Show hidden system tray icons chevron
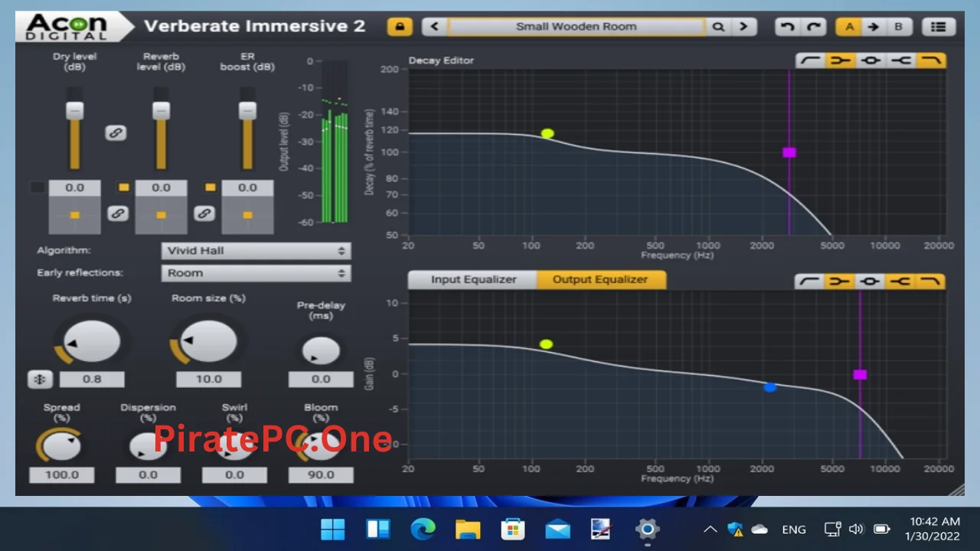This screenshot has height=551, width=980. pyautogui.click(x=710, y=529)
